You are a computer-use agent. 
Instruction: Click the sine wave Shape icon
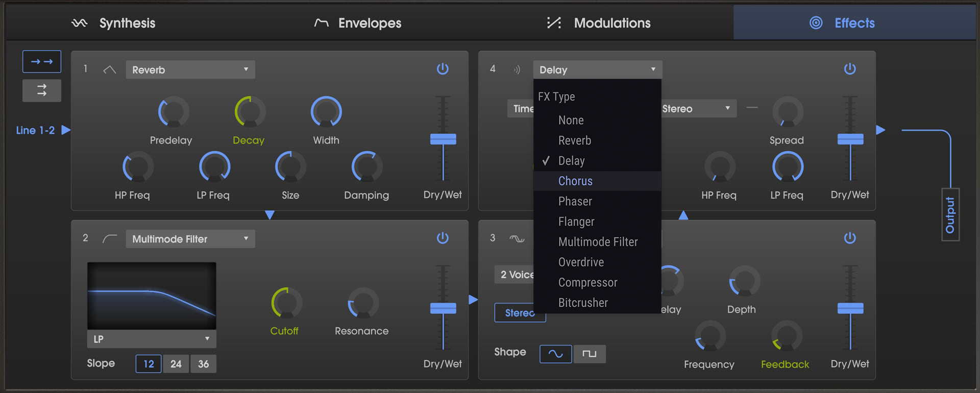point(555,354)
